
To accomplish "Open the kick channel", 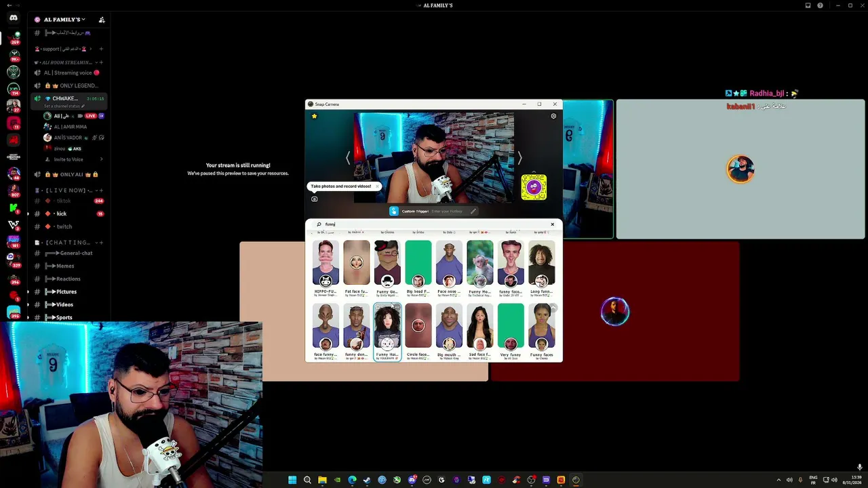I will (x=69, y=213).
